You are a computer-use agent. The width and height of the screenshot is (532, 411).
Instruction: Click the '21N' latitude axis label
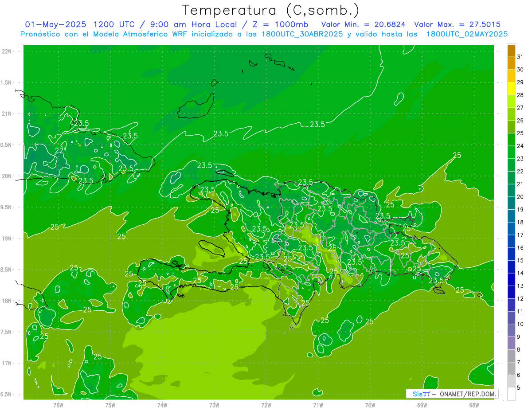(7, 114)
